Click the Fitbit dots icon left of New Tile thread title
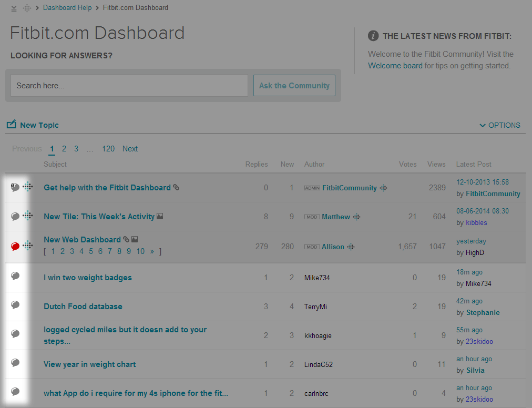 [28, 215]
